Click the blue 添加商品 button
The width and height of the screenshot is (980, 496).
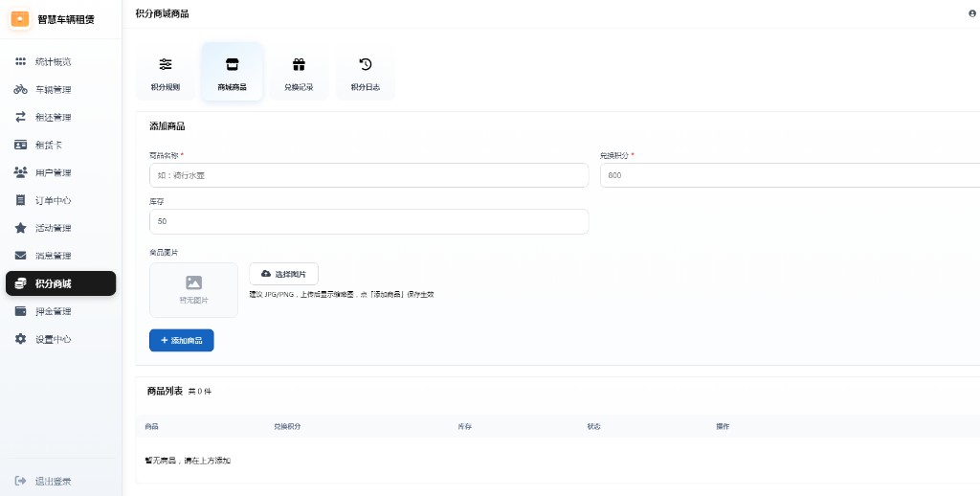point(181,340)
